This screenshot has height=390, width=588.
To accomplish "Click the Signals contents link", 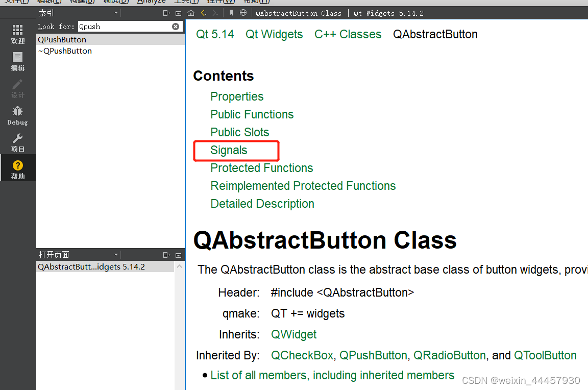I will click(x=229, y=150).
